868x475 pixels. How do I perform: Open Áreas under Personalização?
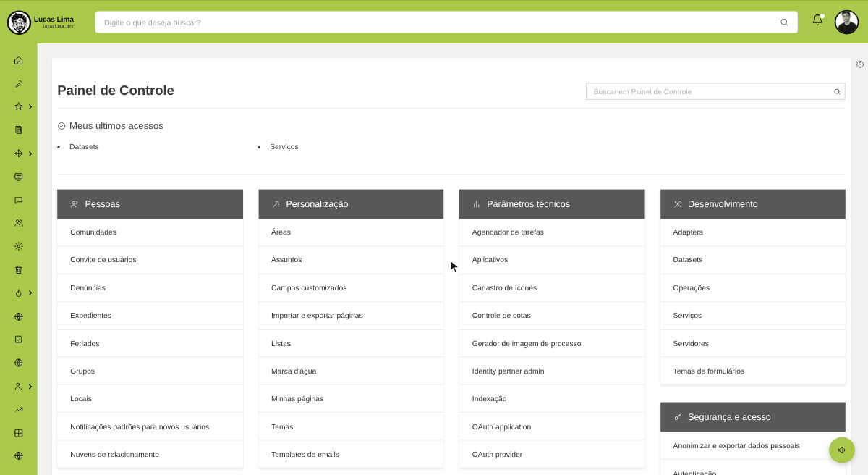pyautogui.click(x=351, y=232)
